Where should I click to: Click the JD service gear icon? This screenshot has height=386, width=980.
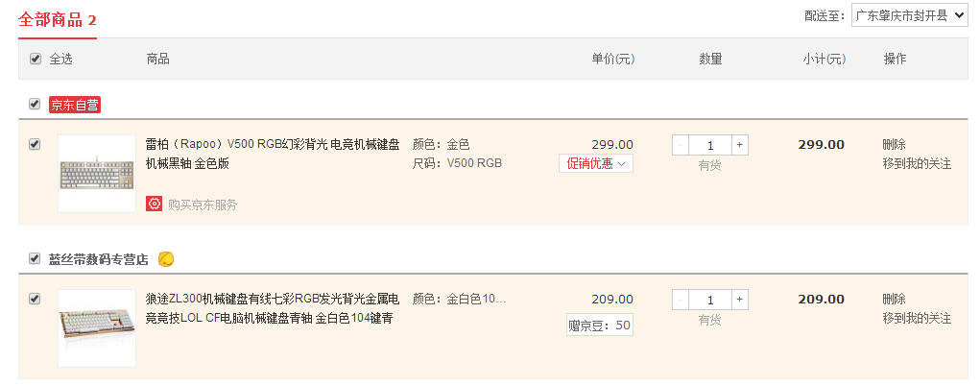pos(154,204)
